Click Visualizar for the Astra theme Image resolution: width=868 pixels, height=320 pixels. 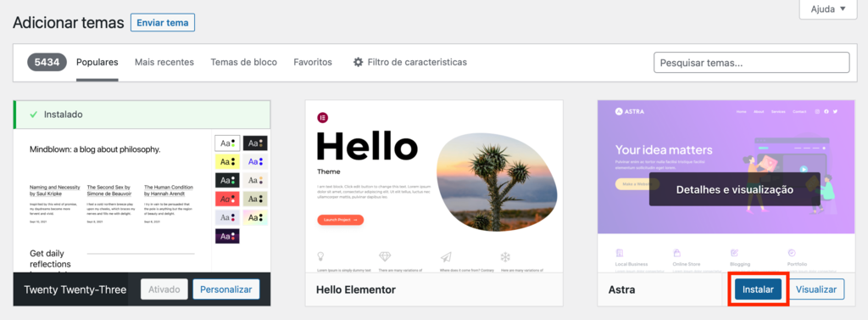click(x=816, y=289)
